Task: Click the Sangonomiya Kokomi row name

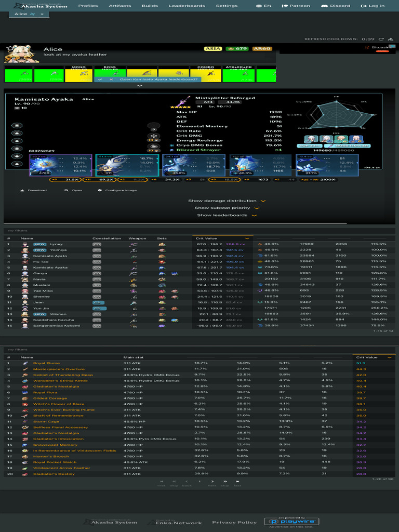Action: pyautogui.click(x=57, y=326)
